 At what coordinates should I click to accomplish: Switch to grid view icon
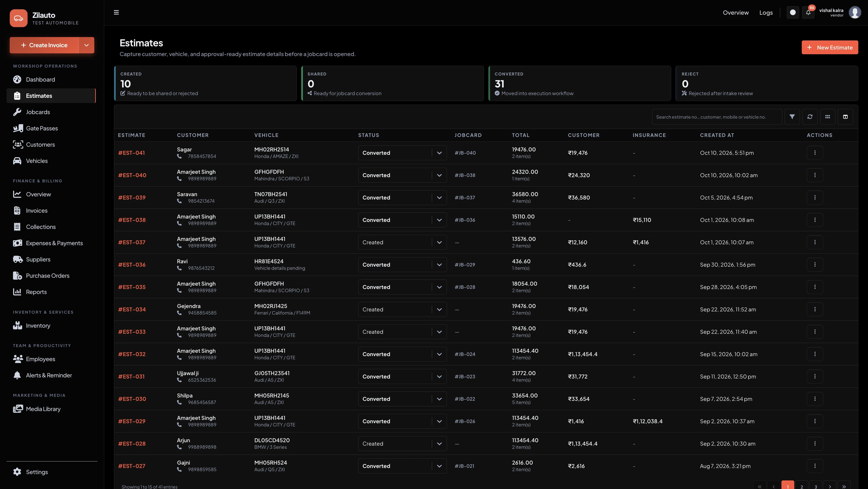(x=828, y=117)
